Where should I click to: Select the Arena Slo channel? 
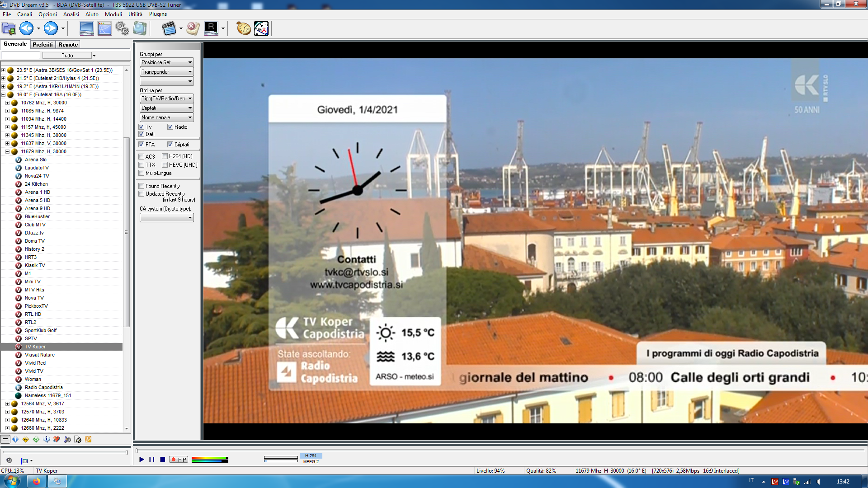pyautogui.click(x=36, y=160)
